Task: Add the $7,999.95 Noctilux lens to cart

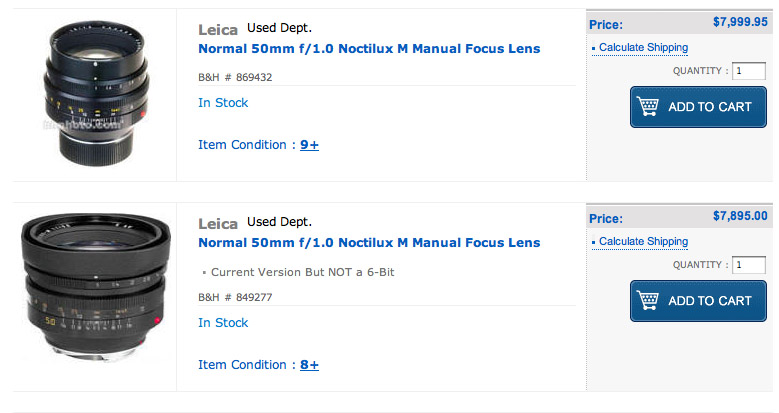Action: pos(698,107)
